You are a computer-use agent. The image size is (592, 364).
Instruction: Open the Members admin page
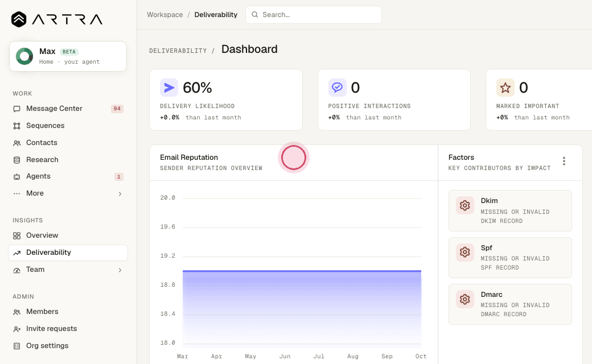pos(68,312)
